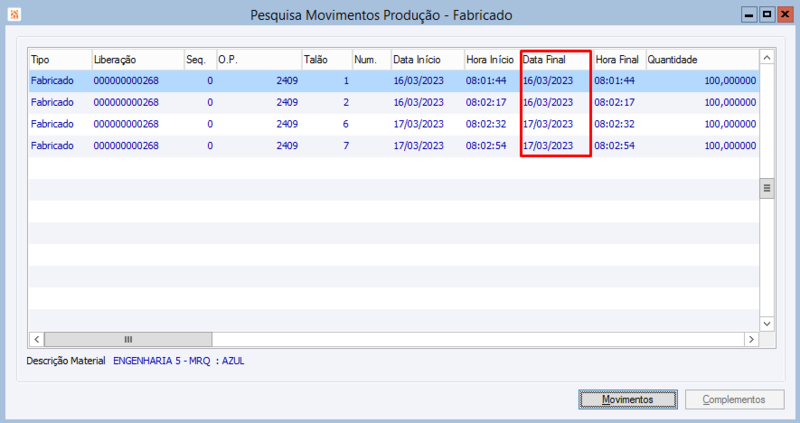Open the Movimentos button
The width and height of the screenshot is (800, 423).
tap(628, 400)
